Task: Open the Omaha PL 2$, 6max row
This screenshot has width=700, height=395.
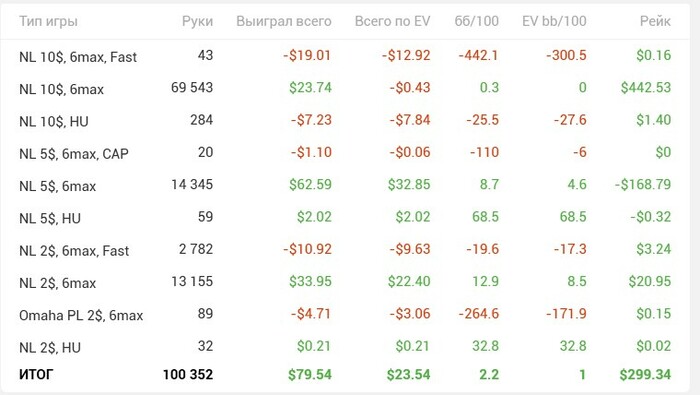Action: click(345, 314)
